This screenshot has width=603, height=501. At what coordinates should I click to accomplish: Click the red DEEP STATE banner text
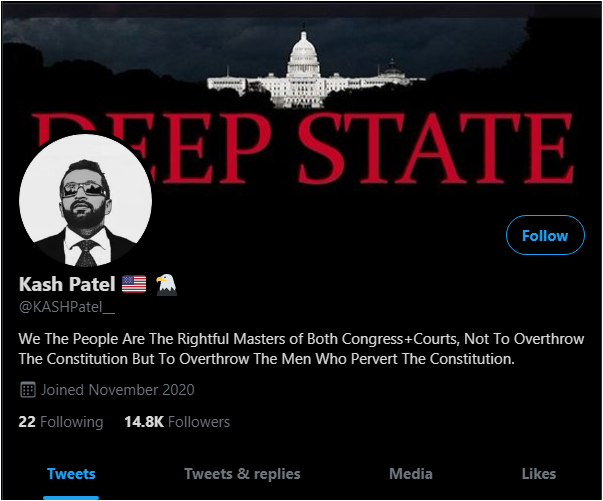point(304,148)
